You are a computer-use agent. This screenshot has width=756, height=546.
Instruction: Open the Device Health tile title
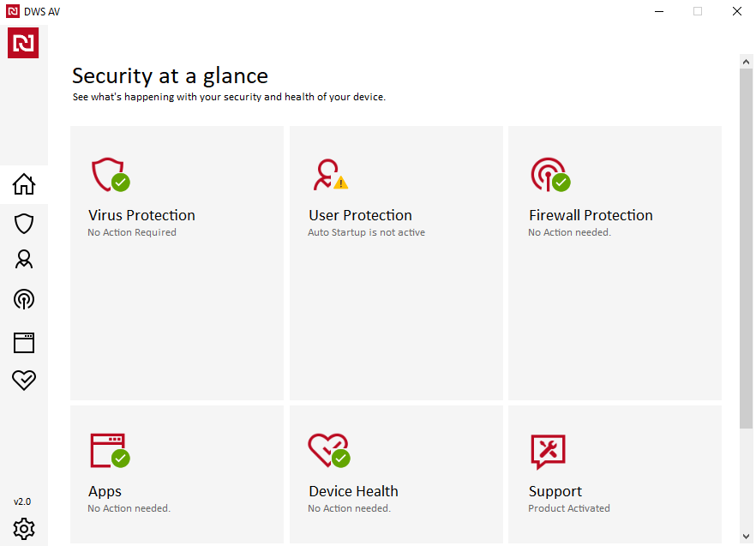pos(353,491)
